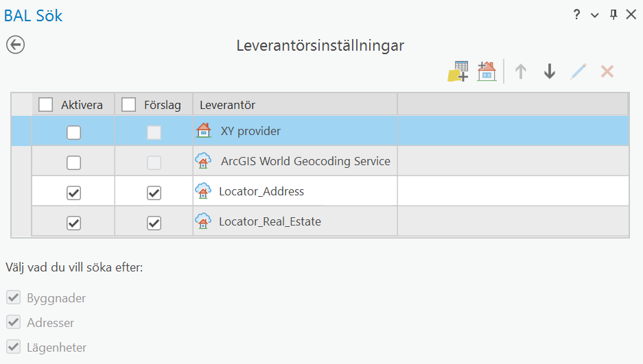Screen dimensions: 643x364
Task: Toggle the Aktivera header select-all checkbox
Action: pos(46,105)
